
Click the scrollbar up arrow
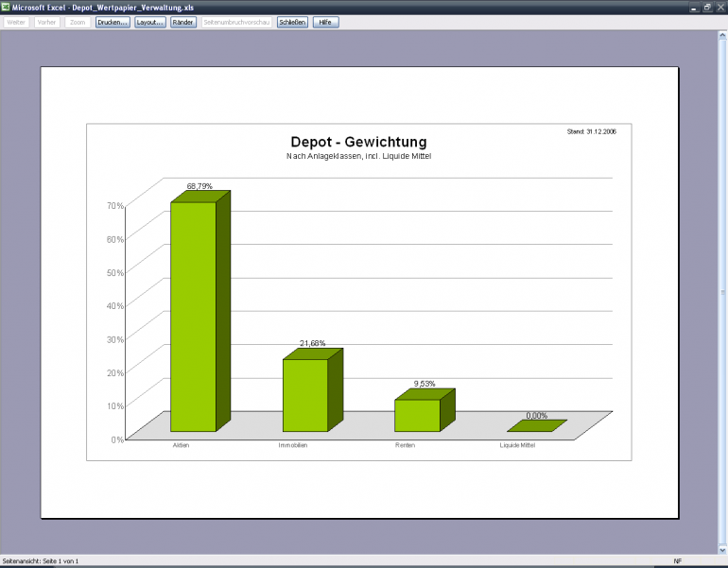[x=723, y=35]
